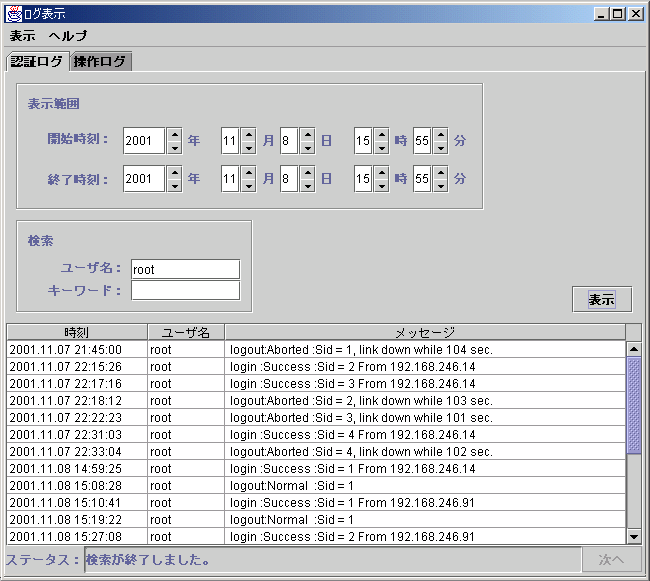Increase the end time day spinner
This screenshot has width=650, height=581.
308,172
